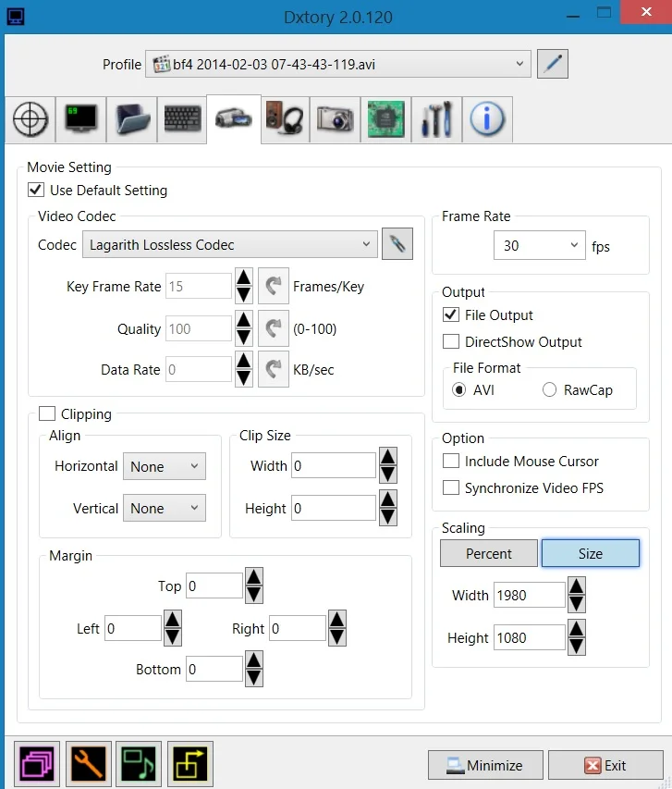Increase the Scaling Width stepper
Screen dimensions: 672x789
click(577, 586)
